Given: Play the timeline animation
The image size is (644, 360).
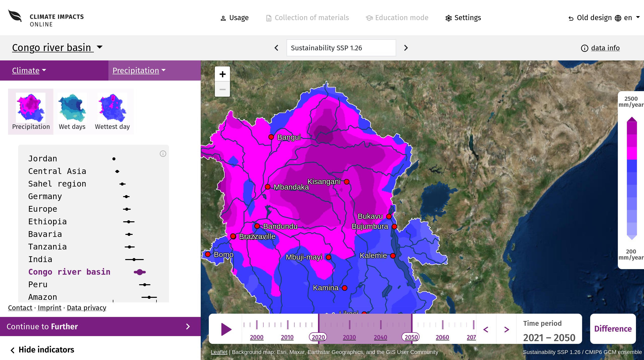Looking at the screenshot, I should coord(226,329).
